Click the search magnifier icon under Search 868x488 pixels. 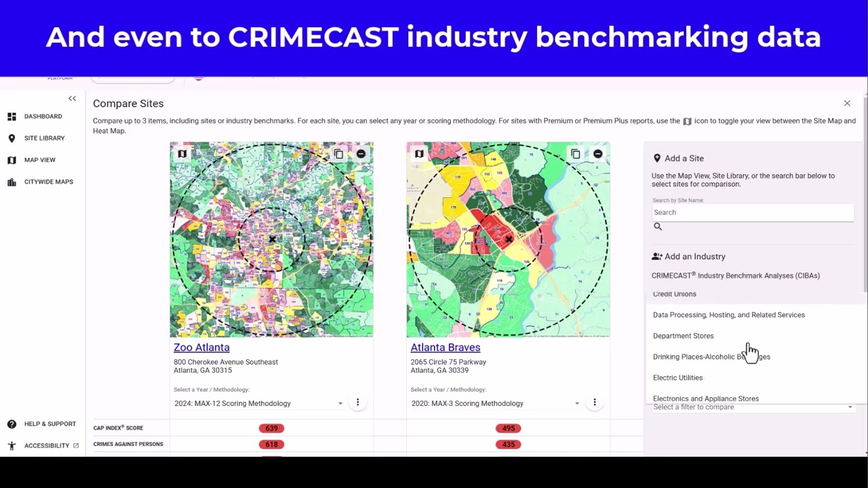[x=658, y=226]
